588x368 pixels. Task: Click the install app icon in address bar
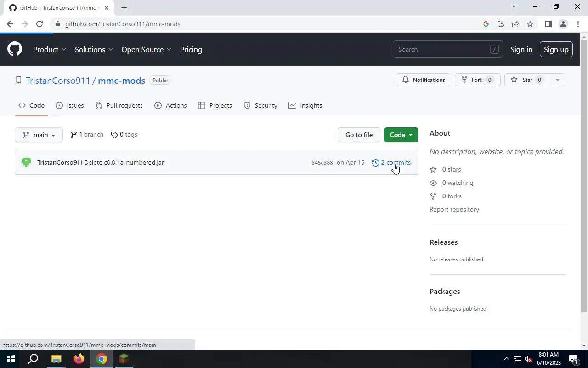[501, 24]
